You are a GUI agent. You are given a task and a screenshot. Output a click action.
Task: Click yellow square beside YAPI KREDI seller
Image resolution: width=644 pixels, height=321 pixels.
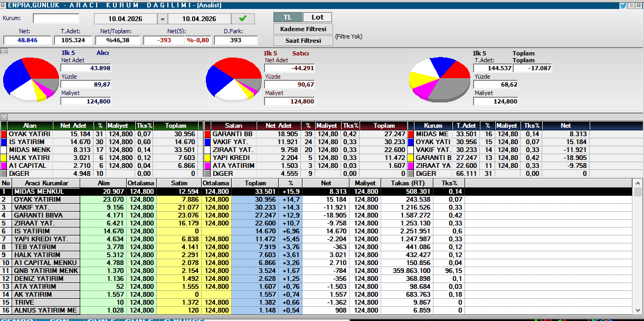[x=207, y=158]
